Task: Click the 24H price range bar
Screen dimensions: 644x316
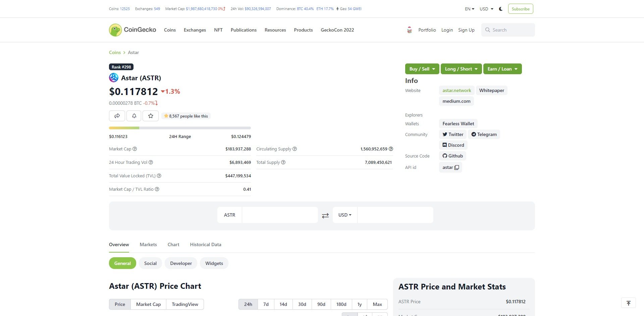Action: point(180,128)
